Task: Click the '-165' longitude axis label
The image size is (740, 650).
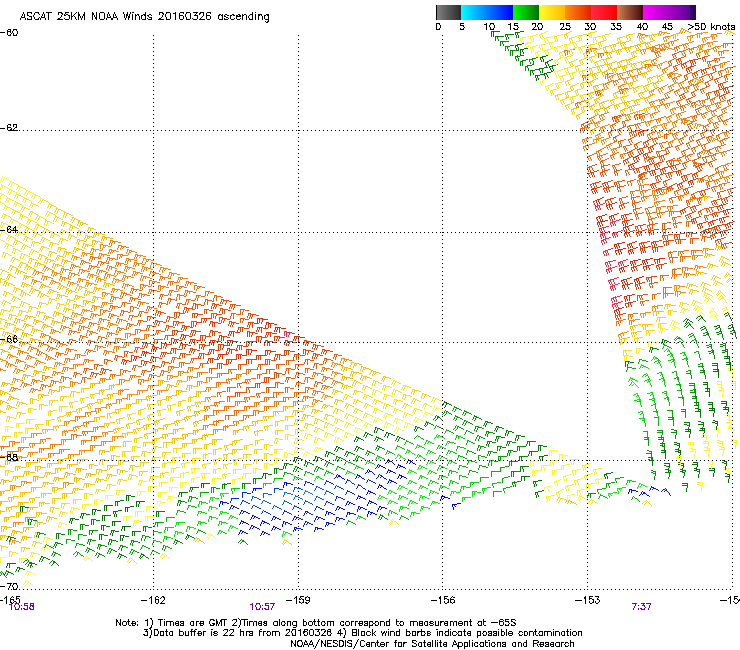Action: (10, 599)
